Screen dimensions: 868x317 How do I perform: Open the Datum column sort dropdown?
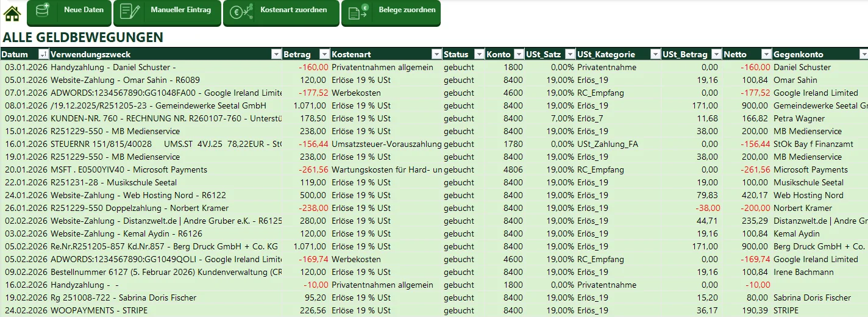click(43, 54)
